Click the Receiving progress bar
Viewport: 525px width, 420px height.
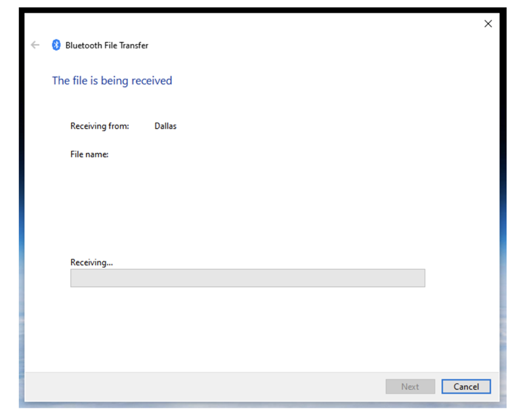coord(247,278)
